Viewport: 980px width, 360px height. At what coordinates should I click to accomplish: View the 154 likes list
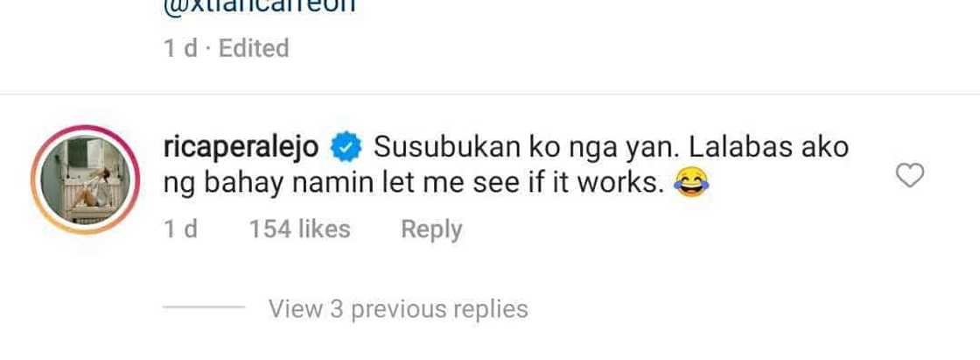pos(299,229)
